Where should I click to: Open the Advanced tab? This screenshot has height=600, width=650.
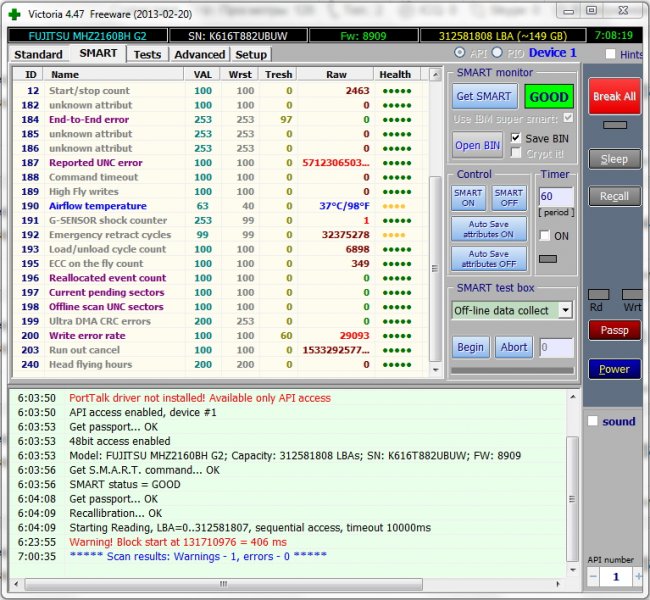[199, 54]
